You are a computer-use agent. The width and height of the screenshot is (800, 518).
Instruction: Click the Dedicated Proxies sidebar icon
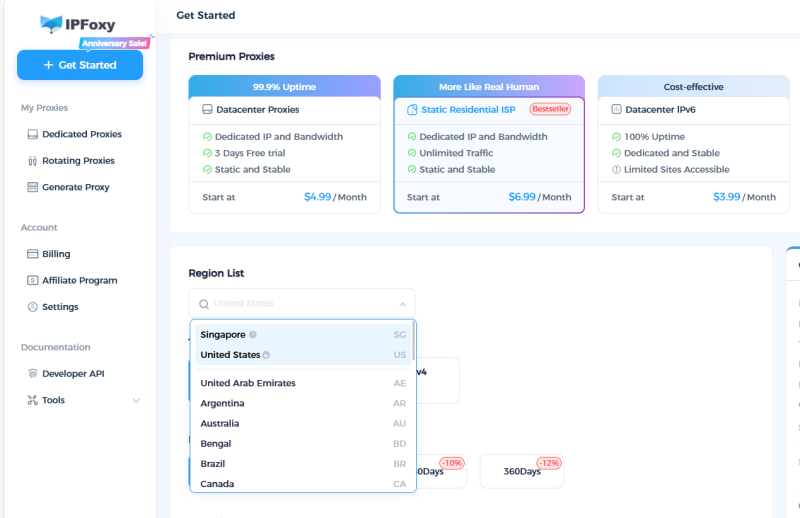pyautogui.click(x=33, y=134)
